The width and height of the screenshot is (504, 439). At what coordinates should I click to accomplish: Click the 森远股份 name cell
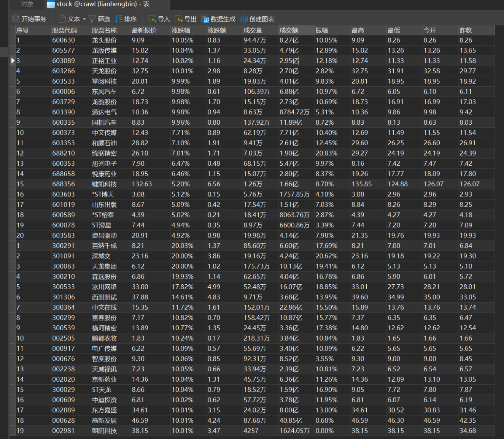[111, 276]
